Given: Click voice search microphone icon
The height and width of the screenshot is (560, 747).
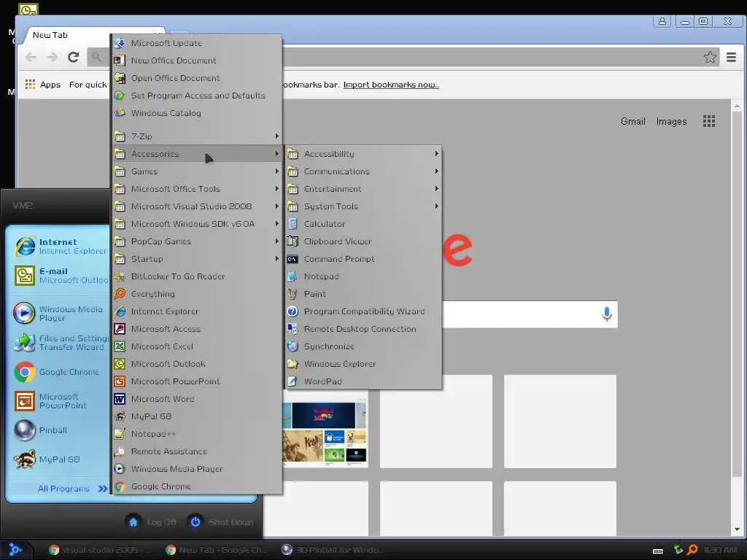Looking at the screenshot, I should point(606,314).
